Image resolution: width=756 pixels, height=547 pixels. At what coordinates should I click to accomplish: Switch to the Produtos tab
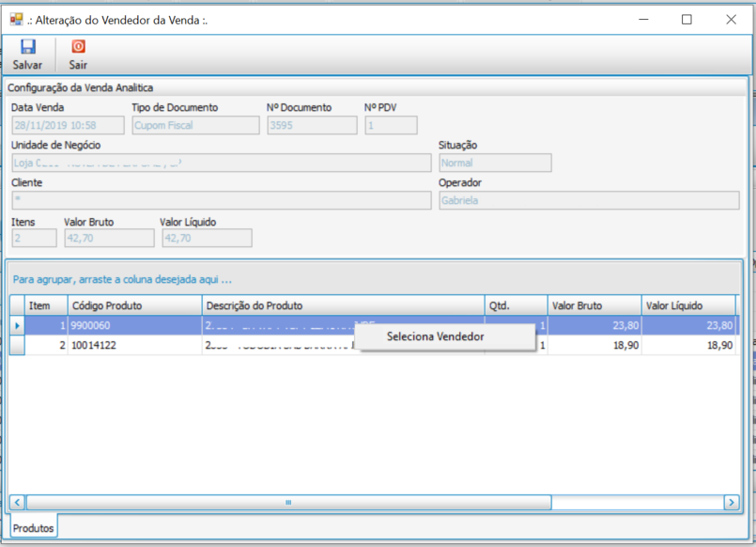pos(33,527)
